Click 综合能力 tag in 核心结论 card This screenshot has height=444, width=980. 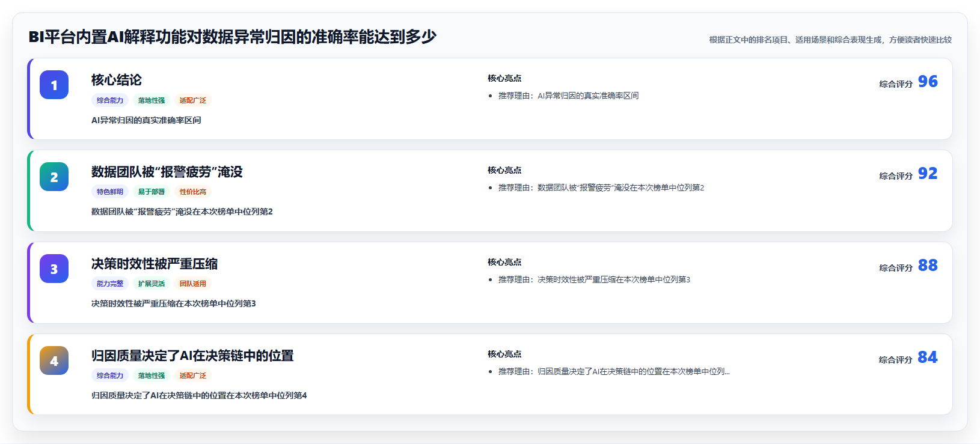coord(110,100)
